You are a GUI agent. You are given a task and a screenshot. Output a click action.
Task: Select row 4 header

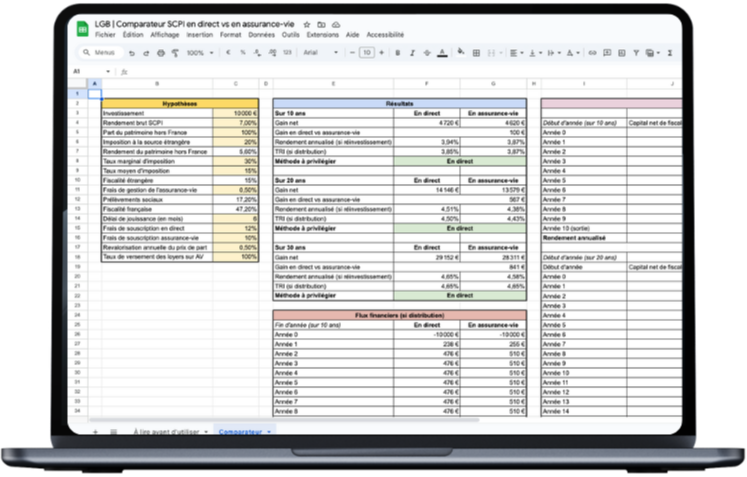[78, 123]
